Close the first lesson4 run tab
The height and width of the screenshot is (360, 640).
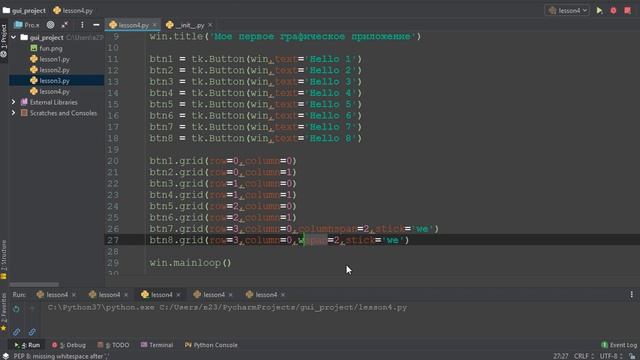74,295
